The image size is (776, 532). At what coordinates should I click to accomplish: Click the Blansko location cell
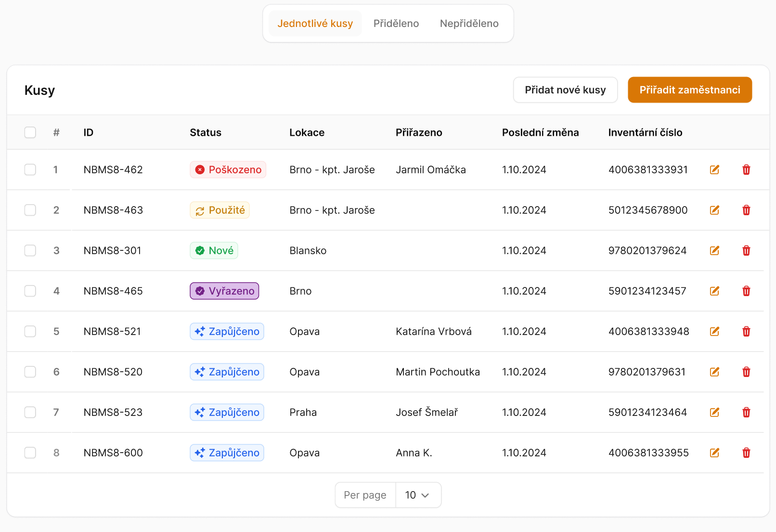click(x=308, y=250)
